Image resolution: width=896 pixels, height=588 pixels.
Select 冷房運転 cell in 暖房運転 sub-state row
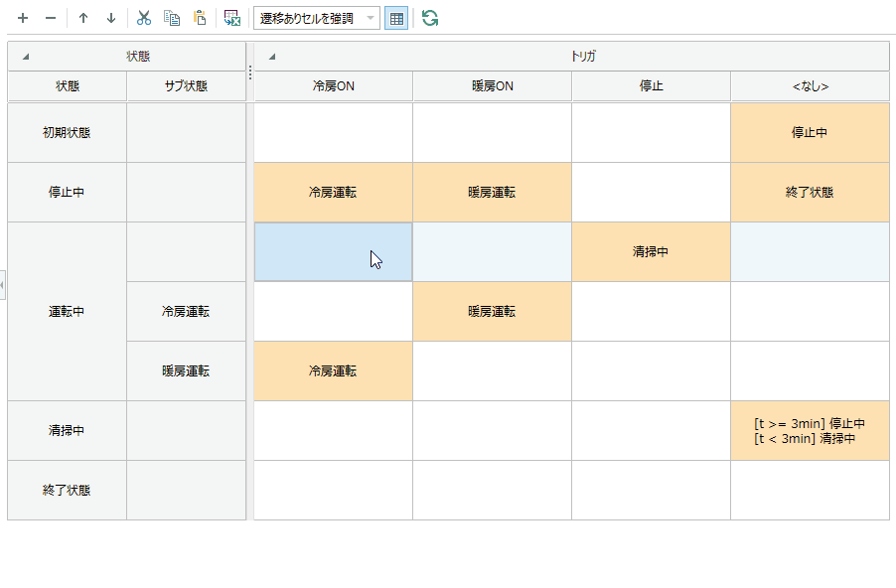point(333,370)
